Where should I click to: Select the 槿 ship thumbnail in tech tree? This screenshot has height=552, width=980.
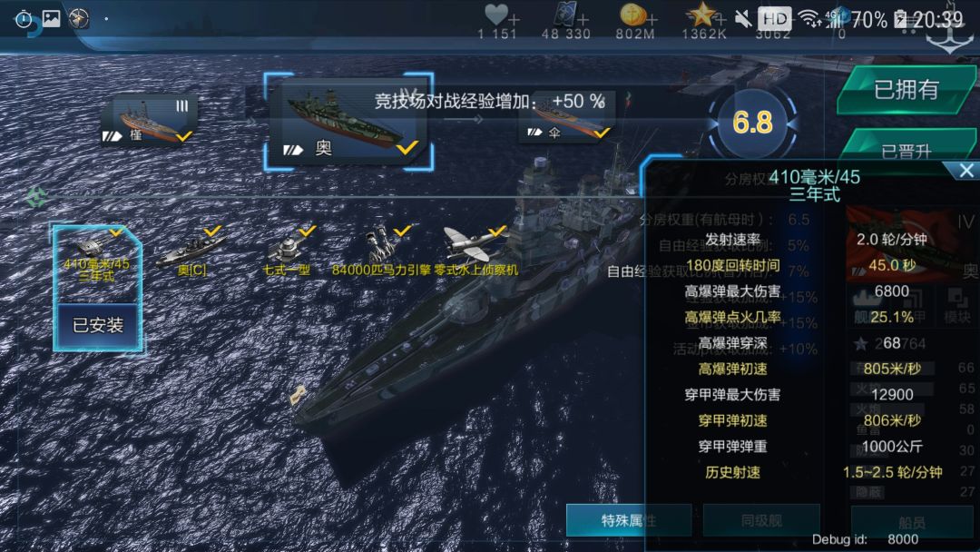click(150, 120)
